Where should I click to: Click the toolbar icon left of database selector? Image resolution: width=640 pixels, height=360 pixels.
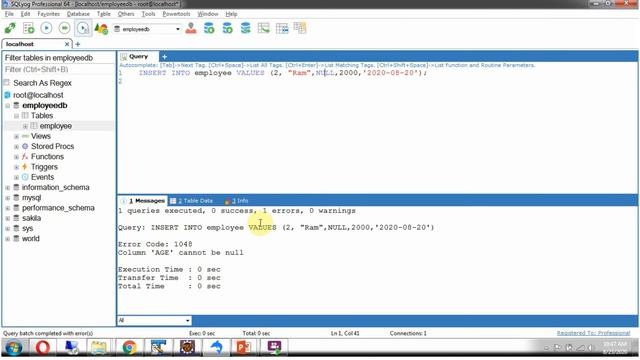point(101,29)
